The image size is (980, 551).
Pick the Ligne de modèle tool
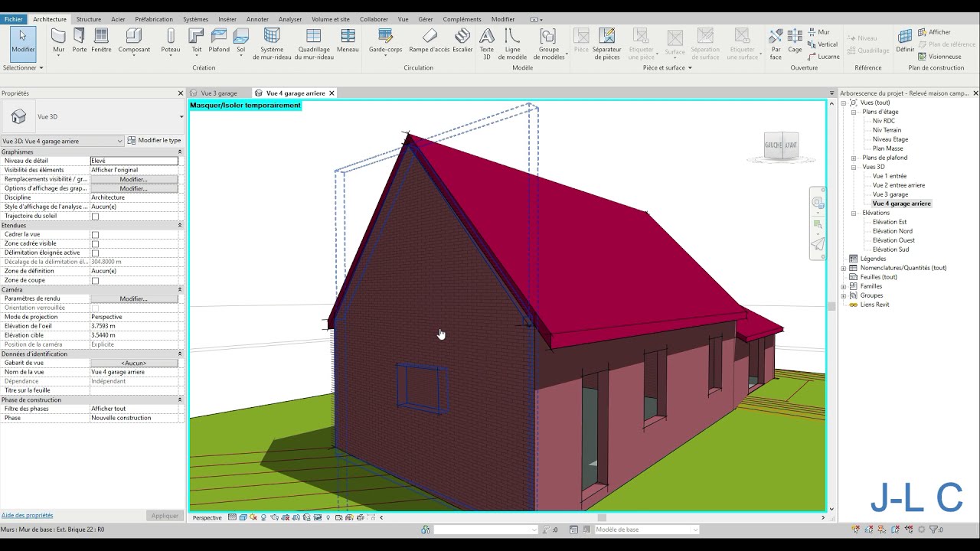[x=512, y=44]
